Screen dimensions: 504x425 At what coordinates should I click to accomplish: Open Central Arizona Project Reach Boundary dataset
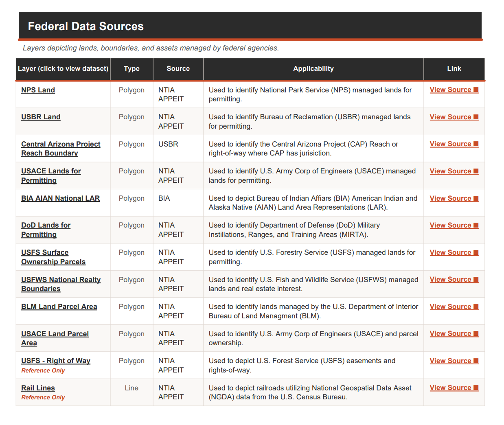click(61, 149)
